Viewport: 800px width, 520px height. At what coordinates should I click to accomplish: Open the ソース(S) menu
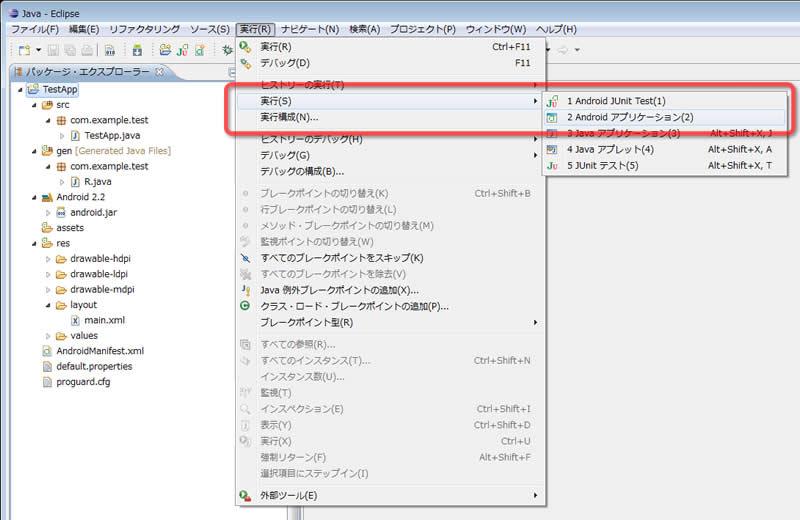coord(210,29)
